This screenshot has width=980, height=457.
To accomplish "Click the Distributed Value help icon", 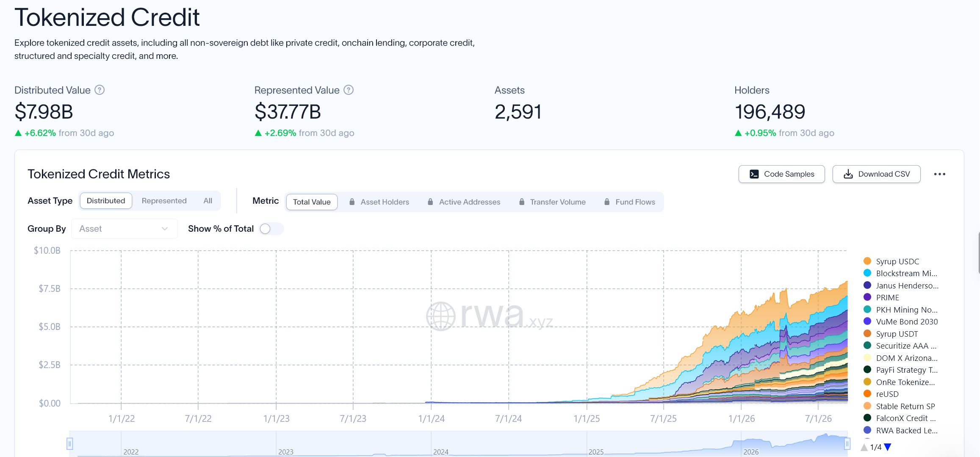I will coord(100,90).
